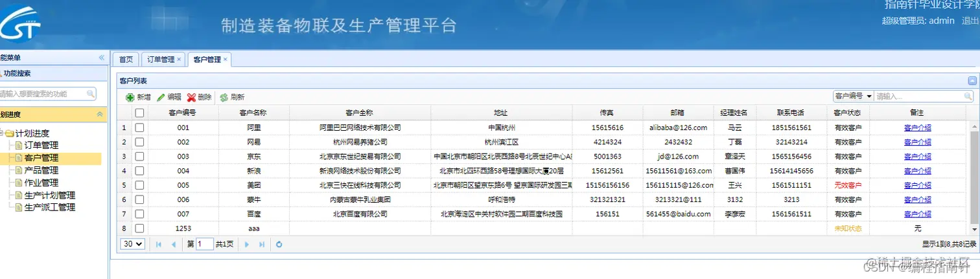Click the pager reload icon

pos(279,244)
